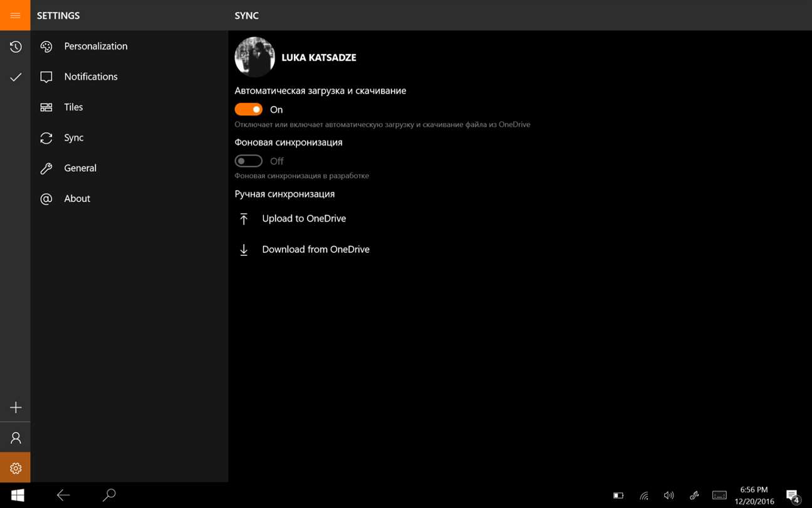
Task: Open the General settings section
Action: 80,168
